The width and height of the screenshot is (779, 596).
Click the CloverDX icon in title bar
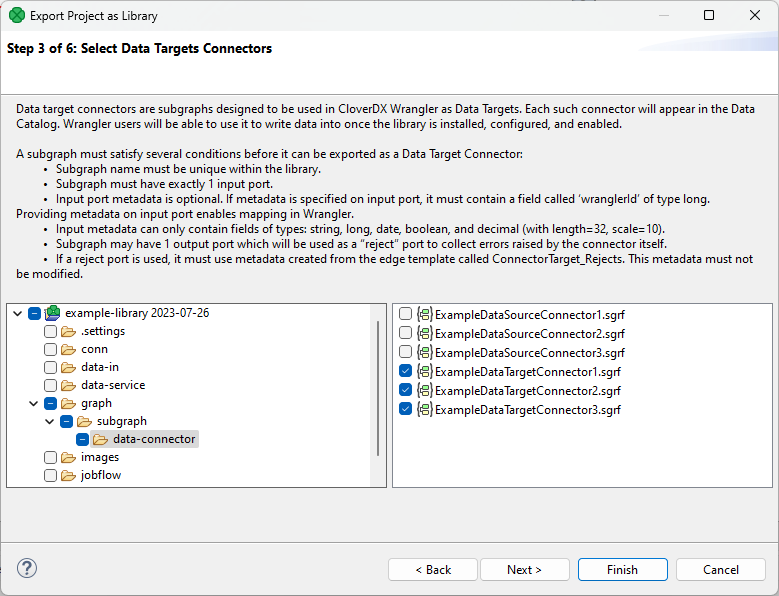click(16, 16)
